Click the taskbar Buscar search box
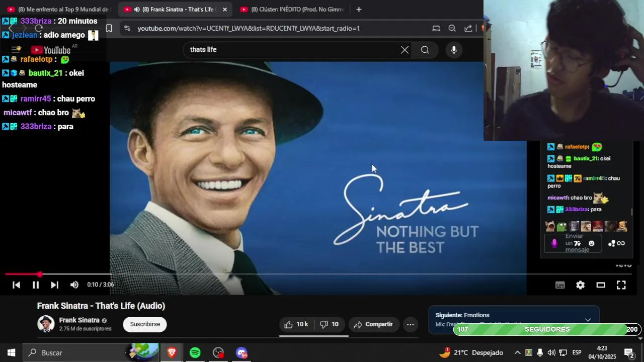The image size is (644, 362). coord(91,353)
